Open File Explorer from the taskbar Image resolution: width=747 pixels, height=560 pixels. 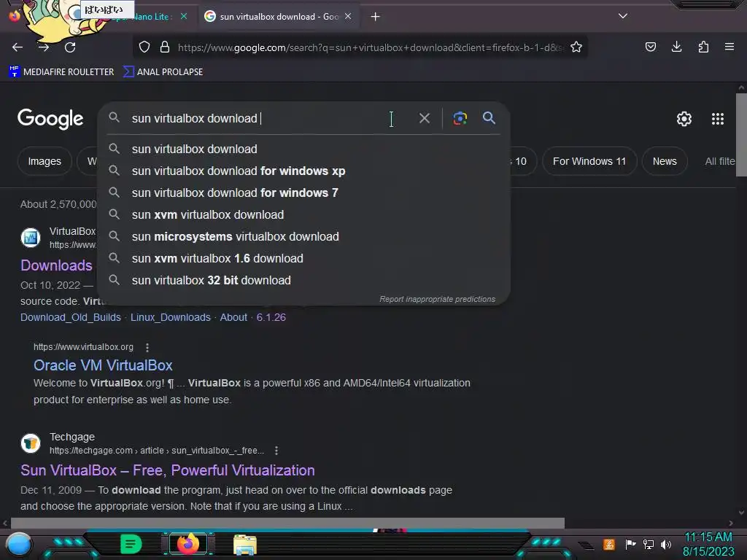(245, 545)
